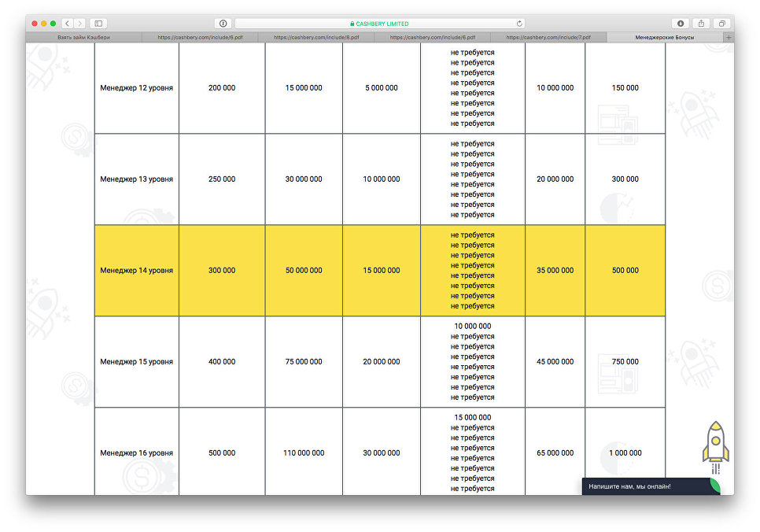Viewport: 760px width, 532px height.
Task: Open the Safari downloads list
Action: tap(681, 24)
